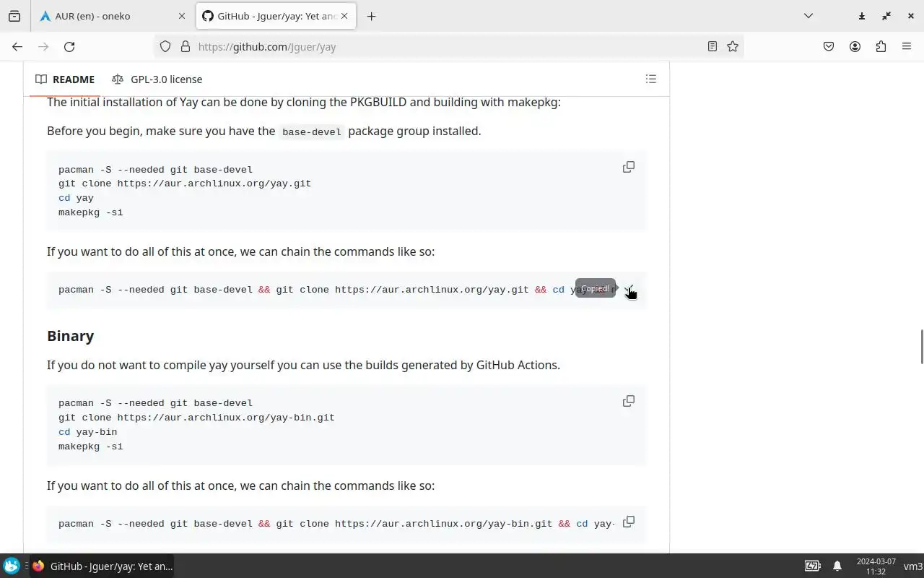Screen dimensions: 924x578
Task: Close the AUR oneko browser tab
Action: coord(181,16)
